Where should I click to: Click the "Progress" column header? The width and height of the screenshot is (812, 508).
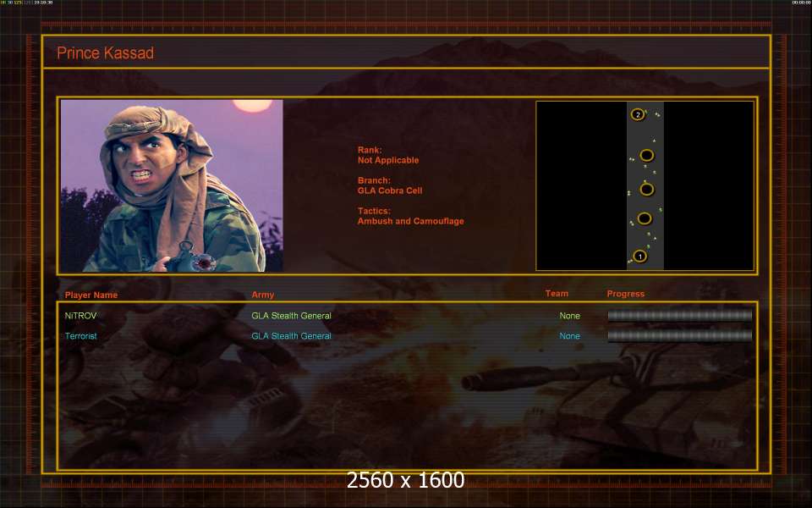pyautogui.click(x=626, y=294)
